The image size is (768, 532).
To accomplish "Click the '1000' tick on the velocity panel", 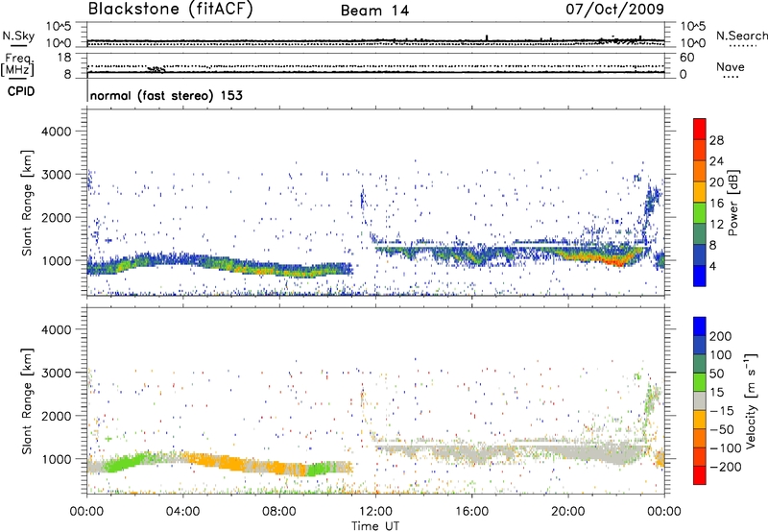I will click(56, 459).
